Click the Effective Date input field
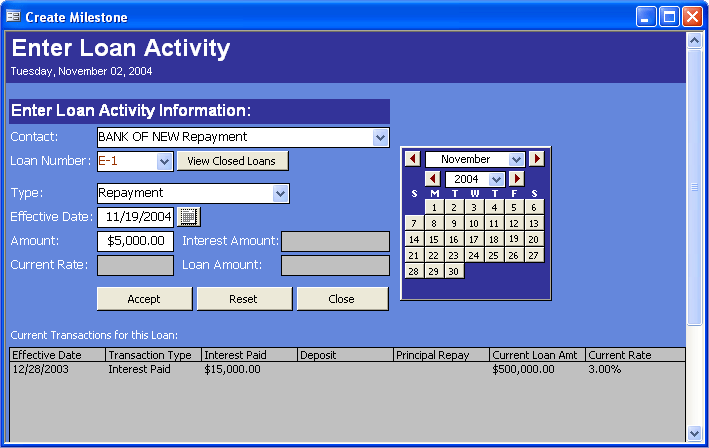This screenshot has width=709, height=448. click(x=136, y=217)
